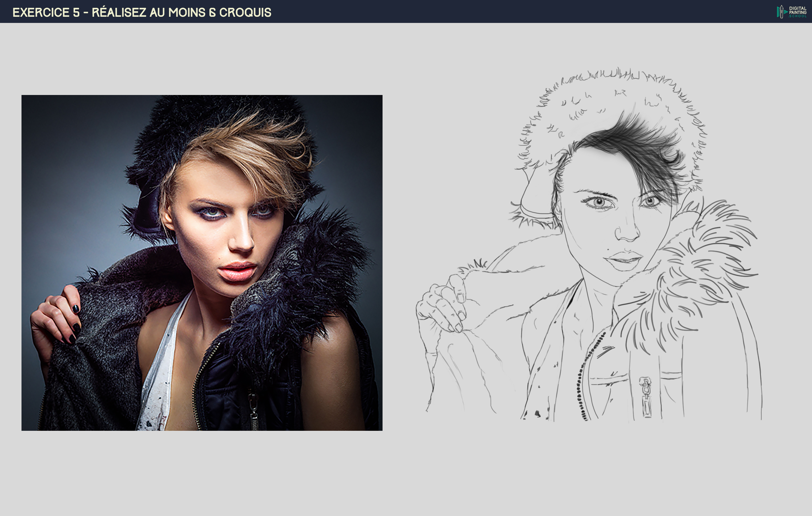
Task: Click the "PAINTING" word in the top-right logo
Action: (x=798, y=12)
